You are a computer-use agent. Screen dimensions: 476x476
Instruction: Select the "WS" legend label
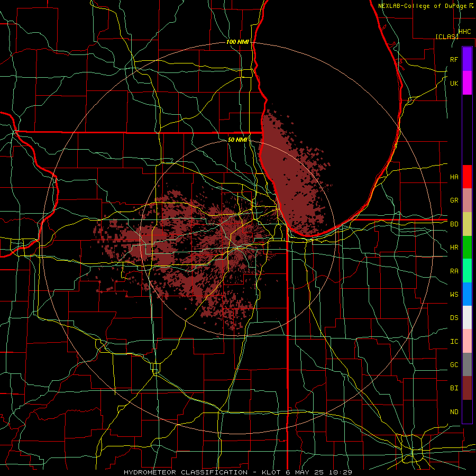click(454, 295)
